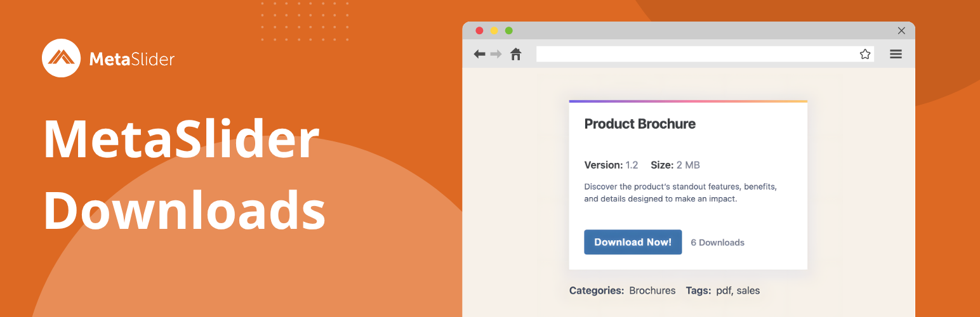
Task: Click the red window dot
Action: point(479,30)
